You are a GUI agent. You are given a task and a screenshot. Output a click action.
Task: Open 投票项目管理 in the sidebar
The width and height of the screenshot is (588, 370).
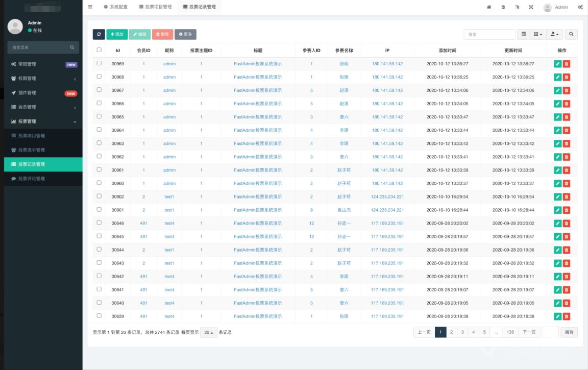43,136
